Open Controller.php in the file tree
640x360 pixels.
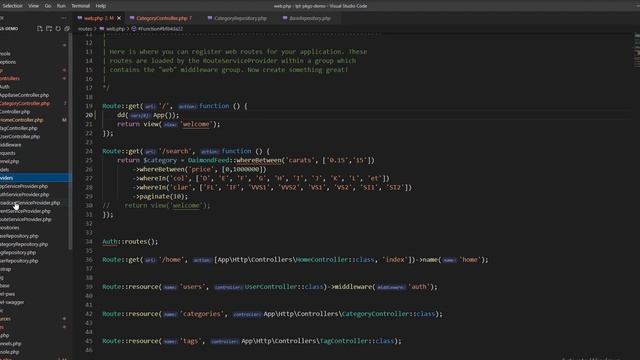15,112
